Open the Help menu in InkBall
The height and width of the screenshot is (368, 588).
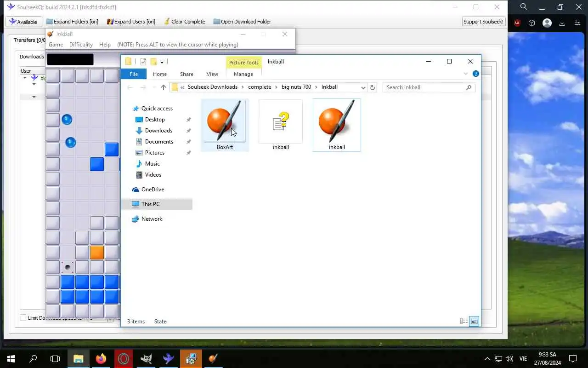[105, 45]
